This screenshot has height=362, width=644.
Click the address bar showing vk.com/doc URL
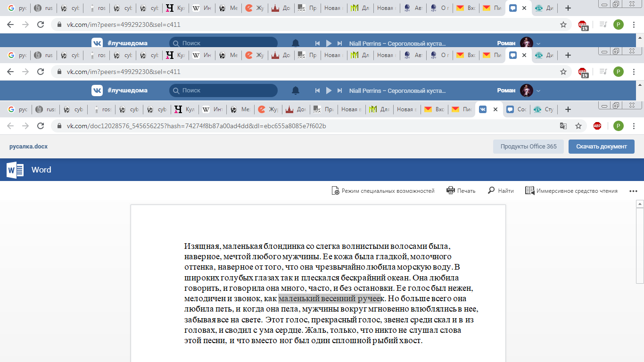(283, 126)
